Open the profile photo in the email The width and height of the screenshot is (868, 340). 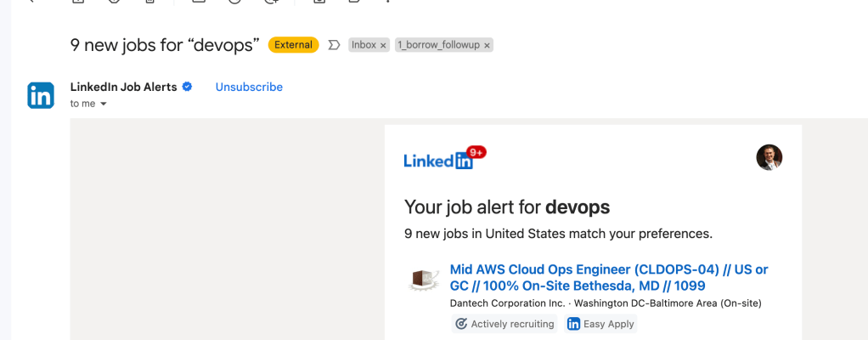point(769,157)
